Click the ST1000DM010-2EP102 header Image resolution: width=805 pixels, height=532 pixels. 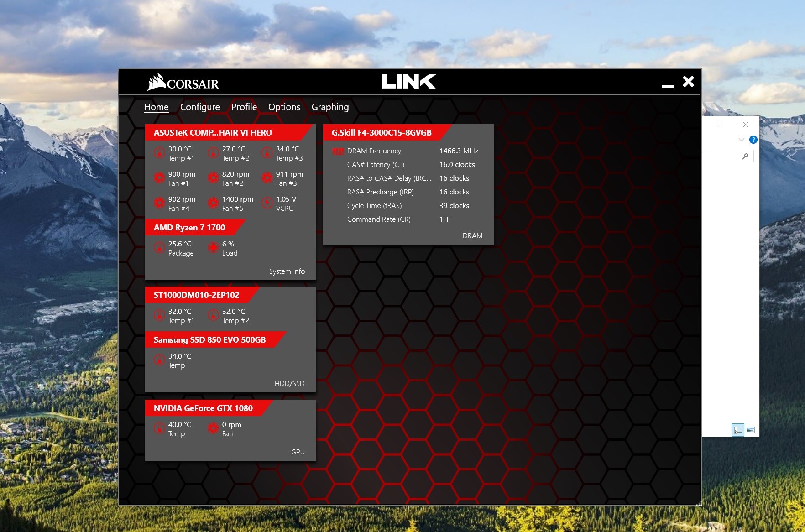click(x=202, y=295)
